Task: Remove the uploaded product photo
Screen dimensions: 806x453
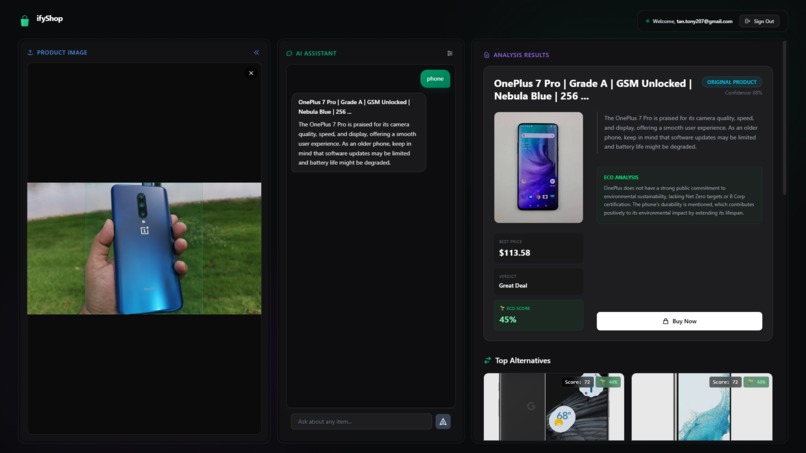Action: (251, 73)
